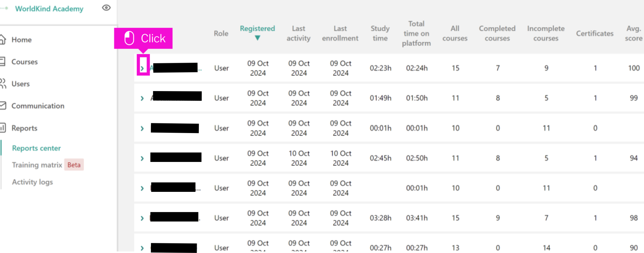Expand the row with 03:28h study time
The width and height of the screenshot is (644, 253).
142,218
